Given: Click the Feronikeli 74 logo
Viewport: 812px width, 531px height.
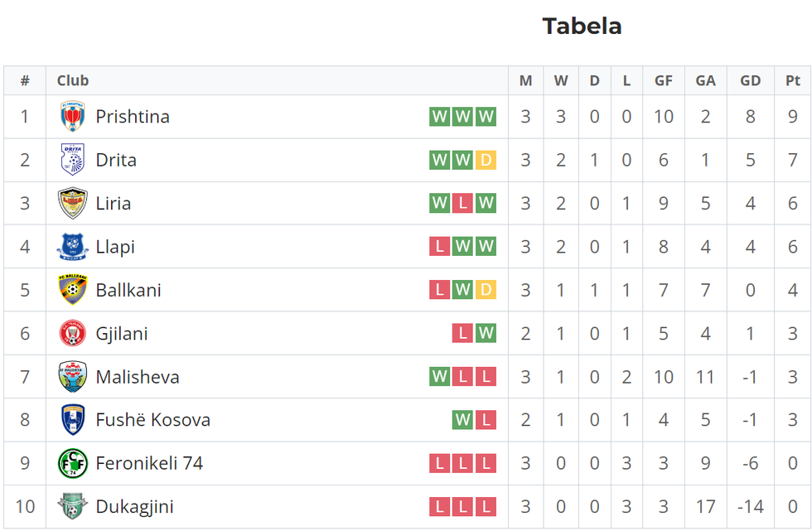Looking at the screenshot, I should tap(72, 463).
